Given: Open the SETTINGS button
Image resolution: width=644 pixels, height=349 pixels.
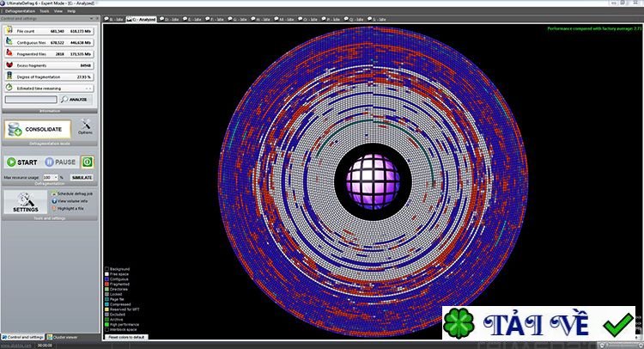Looking at the screenshot, I should [x=26, y=202].
